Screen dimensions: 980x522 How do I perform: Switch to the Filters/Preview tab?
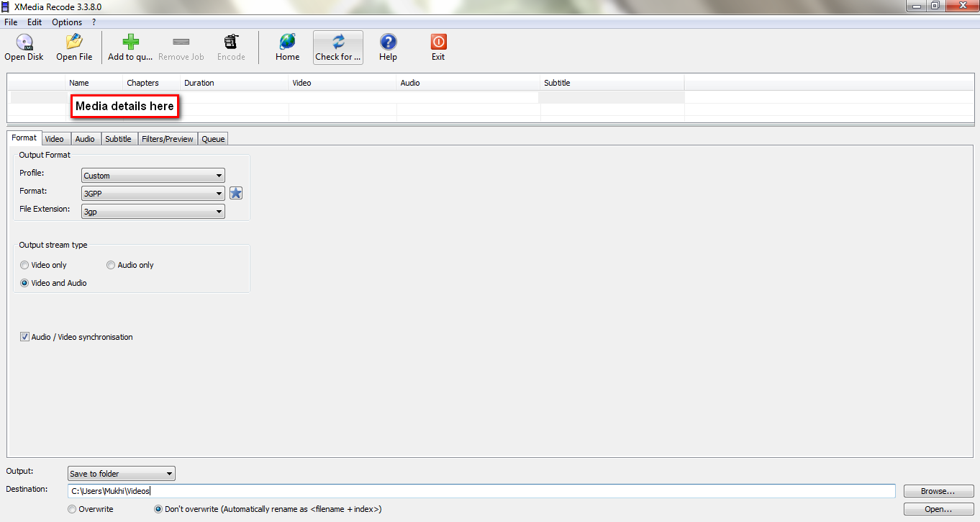click(x=168, y=139)
